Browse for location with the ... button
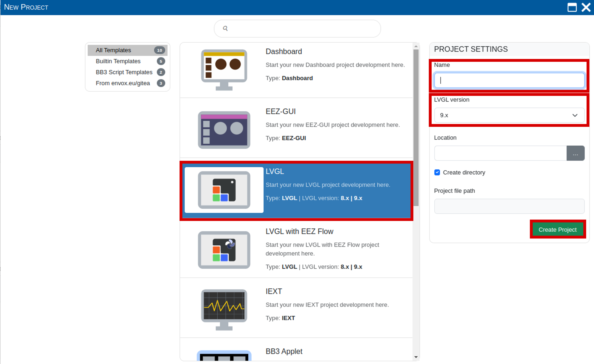 click(575, 153)
